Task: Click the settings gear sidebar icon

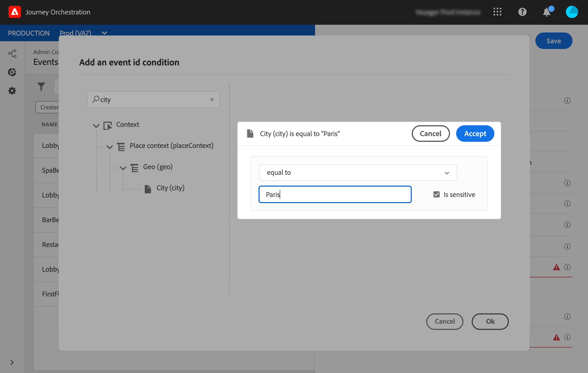Action: 12,91
